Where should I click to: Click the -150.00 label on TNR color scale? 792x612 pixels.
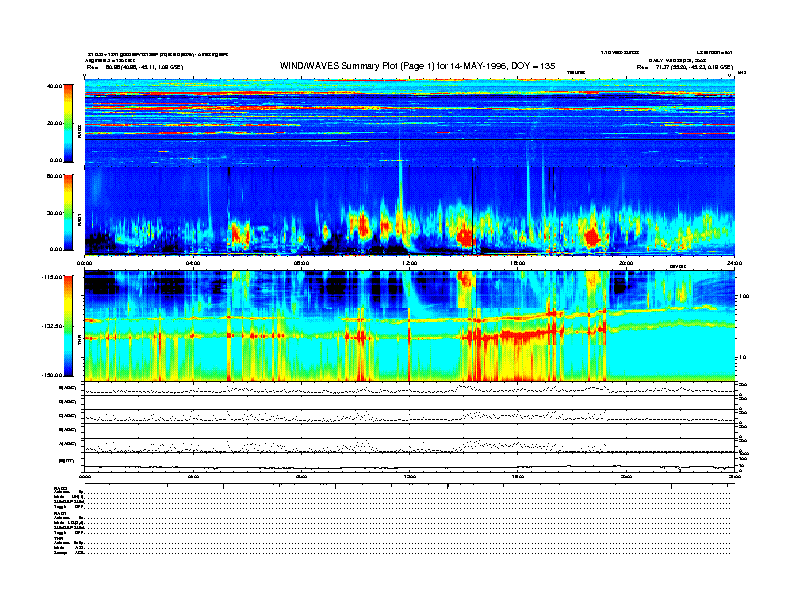(52, 375)
